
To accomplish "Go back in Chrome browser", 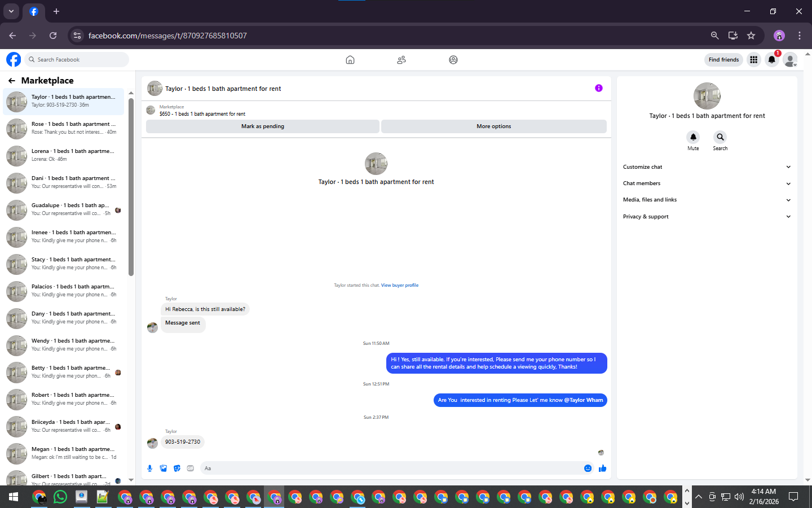I will (12, 36).
